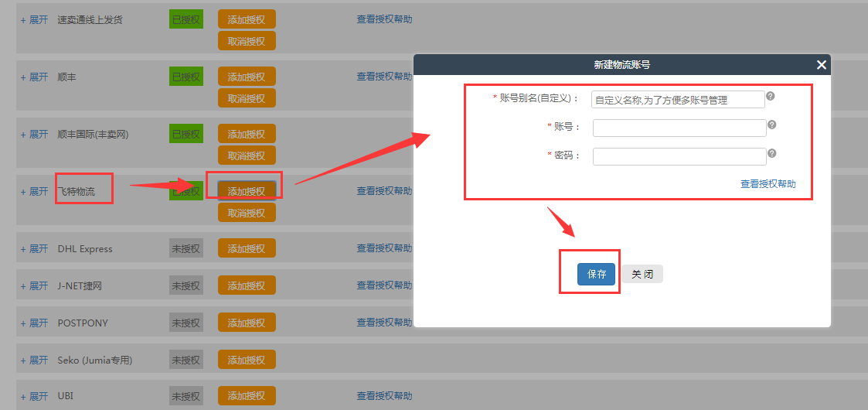Viewport: 868px width, 410px height.
Task: Click help icon beside 账号 field
Action: [771, 125]
